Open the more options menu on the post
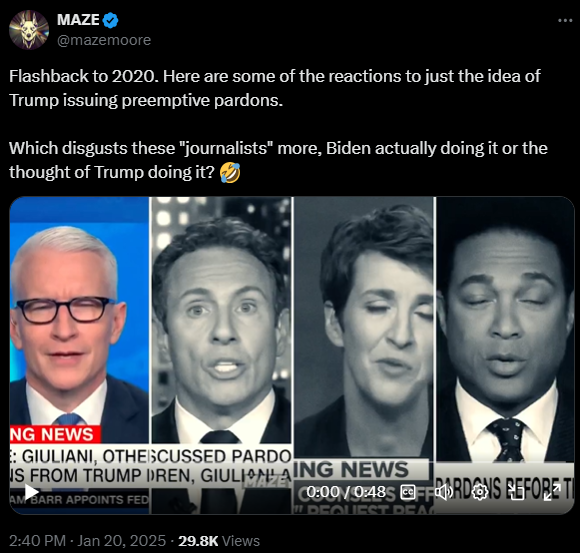This screenshot has height=553, width=580. (x=565, y=21)
